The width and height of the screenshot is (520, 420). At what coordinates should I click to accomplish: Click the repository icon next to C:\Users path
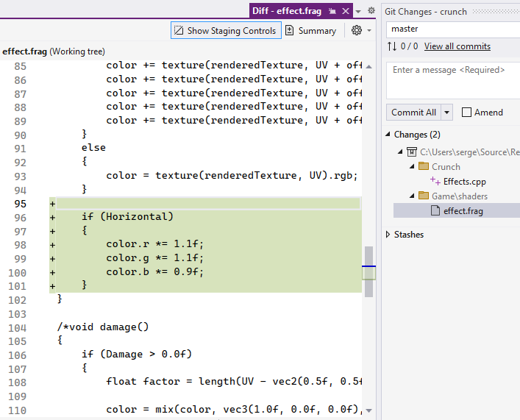pyautogui.click(x=412, y=152)
